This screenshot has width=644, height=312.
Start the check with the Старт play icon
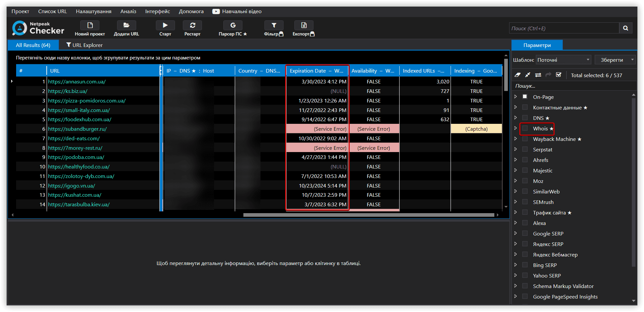pyautogui.click(x=165, y=25)
